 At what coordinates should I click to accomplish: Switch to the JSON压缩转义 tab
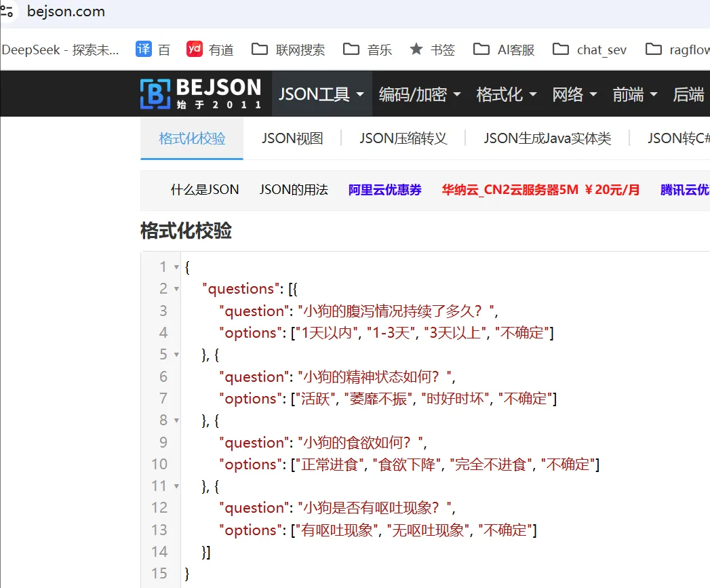pos(403,138)
